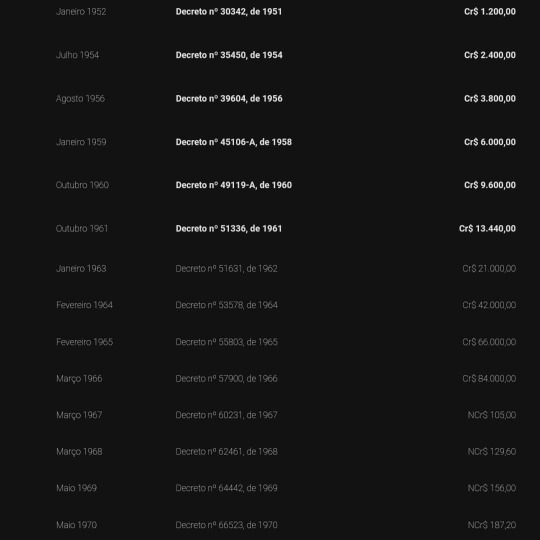The image size is (540, 540).
Task: Click the Cr$ 13.440,00 value
Action: (487, 229)
